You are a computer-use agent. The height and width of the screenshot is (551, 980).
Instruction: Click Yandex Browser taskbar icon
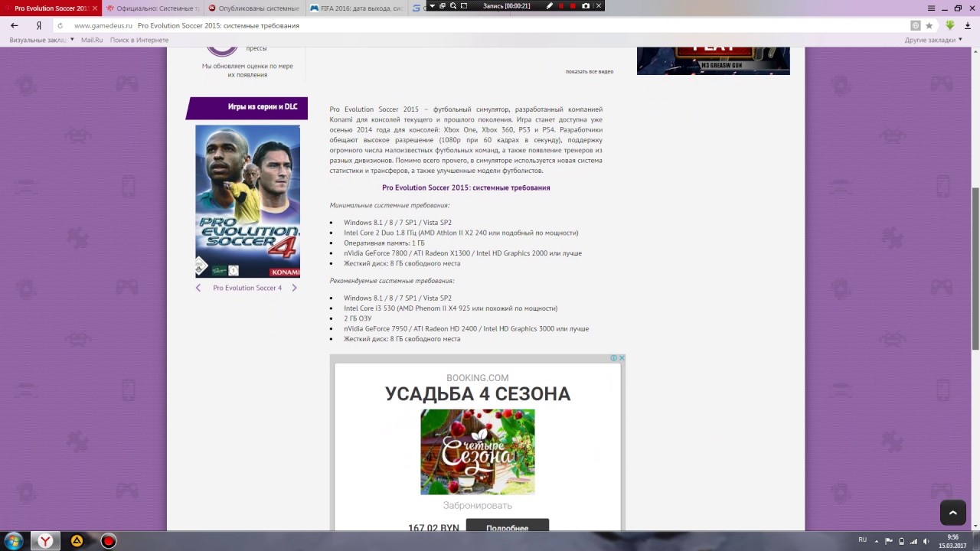click(x=46, y=541)
